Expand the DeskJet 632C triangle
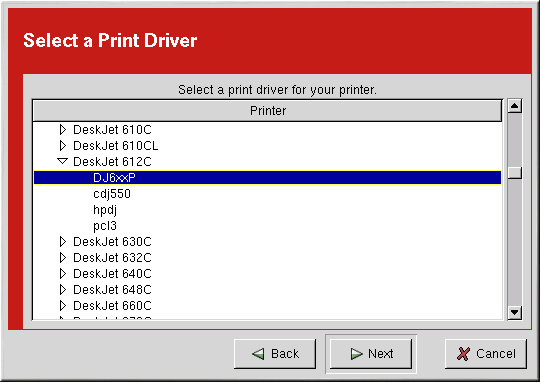540x382 pixels. tap(63, 258)
